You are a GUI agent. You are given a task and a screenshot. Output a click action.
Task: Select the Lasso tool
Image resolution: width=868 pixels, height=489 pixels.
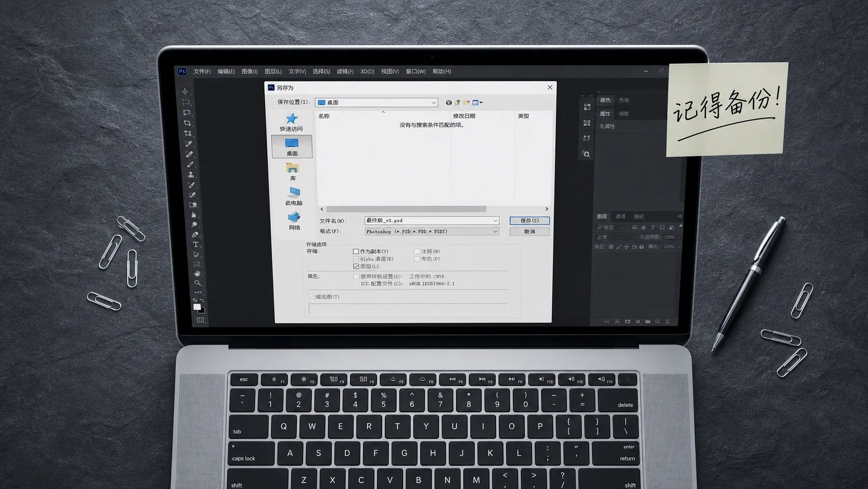186,112
